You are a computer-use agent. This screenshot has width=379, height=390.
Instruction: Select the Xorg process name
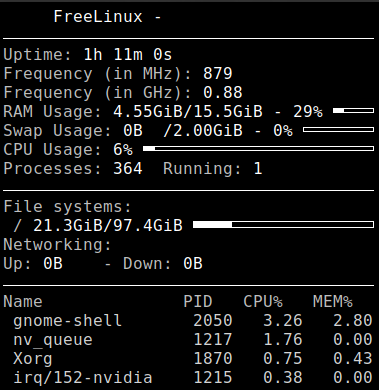click(x=33, y=359)
